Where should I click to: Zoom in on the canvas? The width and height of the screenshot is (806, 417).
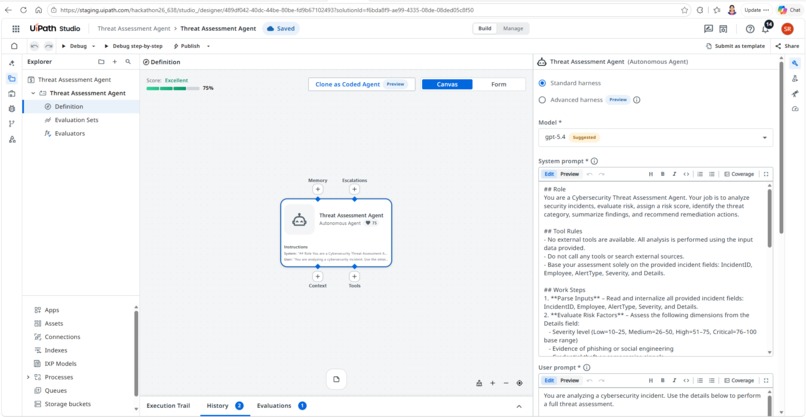click(492, 383)
